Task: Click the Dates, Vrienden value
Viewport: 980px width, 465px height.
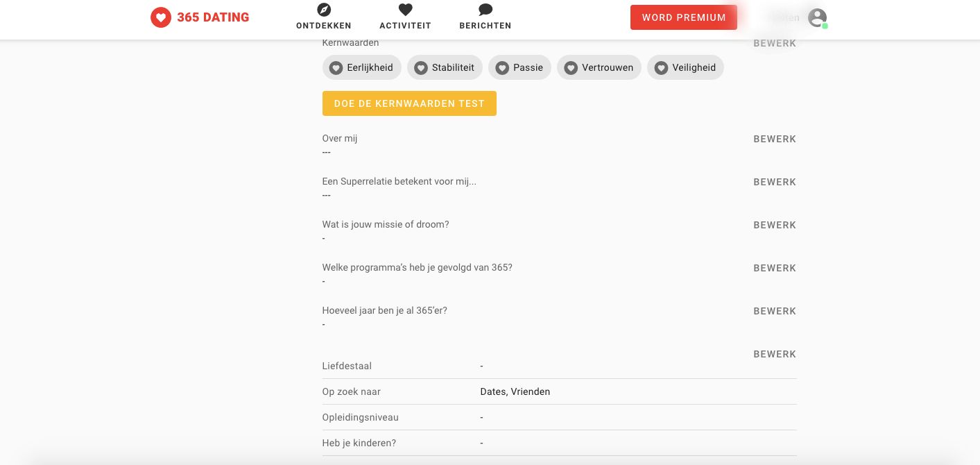Action: tap(515, 392)
